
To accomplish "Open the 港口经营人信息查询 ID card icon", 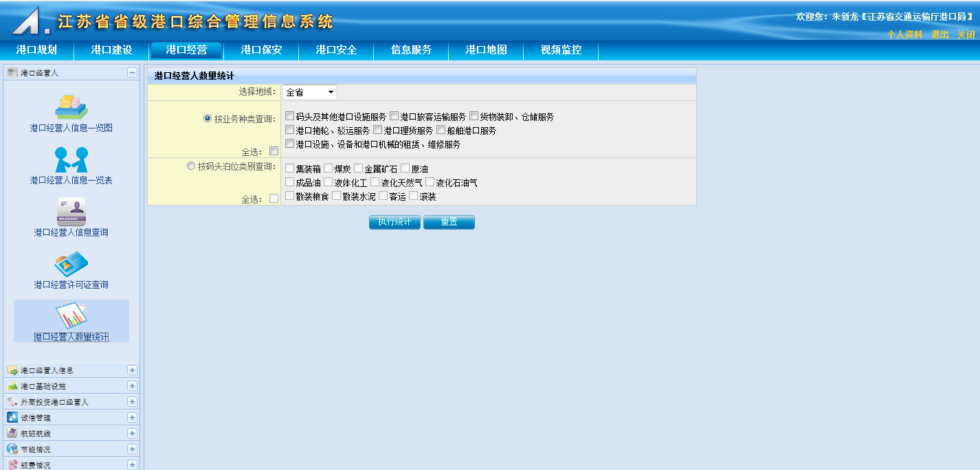I will click(x=71, y=211).
